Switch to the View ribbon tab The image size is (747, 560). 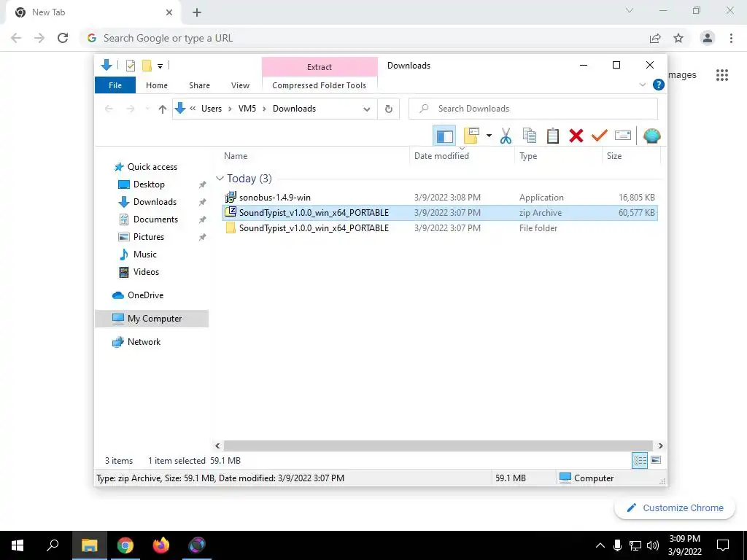point(240,85)
